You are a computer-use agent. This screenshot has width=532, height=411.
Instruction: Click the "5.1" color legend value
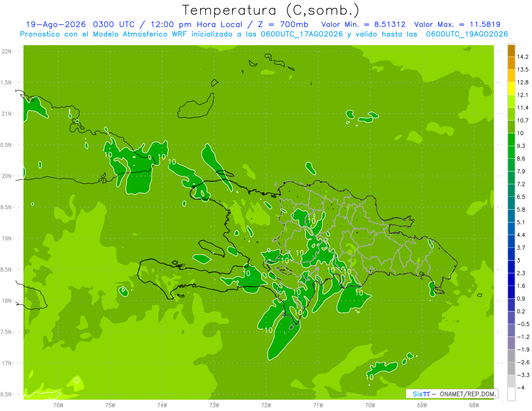coord(521,222)
